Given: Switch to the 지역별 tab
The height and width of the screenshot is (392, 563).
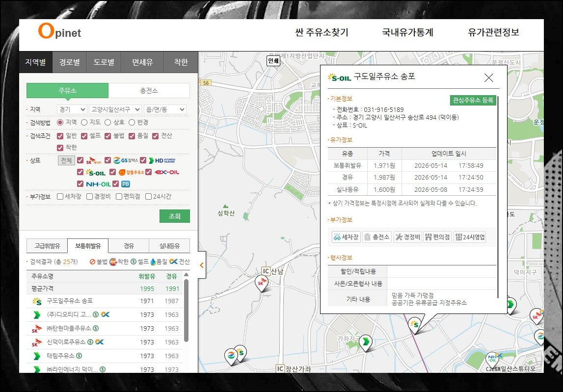Looking at the screenshot, I should coord(35,62).
